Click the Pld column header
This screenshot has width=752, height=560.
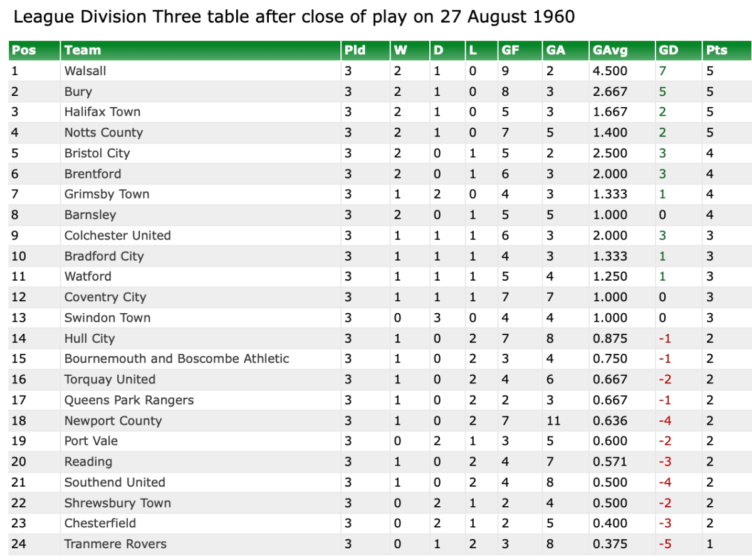pyautogui.click(x=355, y=50)
